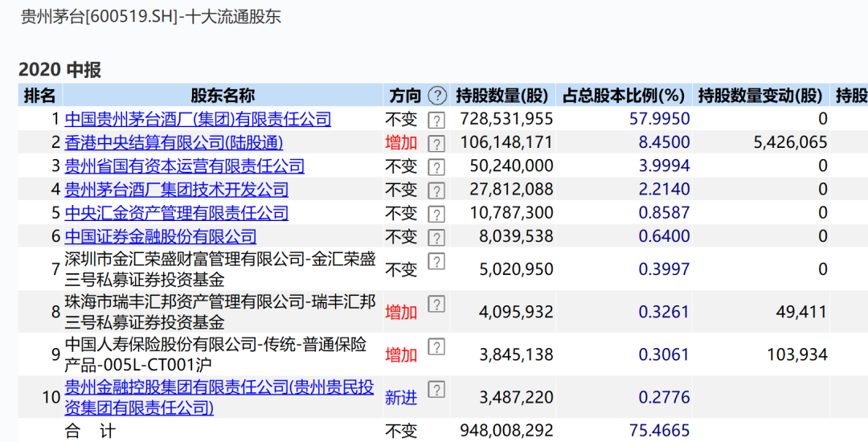Click the question mark icon in 贵州省国有资本运营 row
Screen dimensions: 868x442
point(436,167)
